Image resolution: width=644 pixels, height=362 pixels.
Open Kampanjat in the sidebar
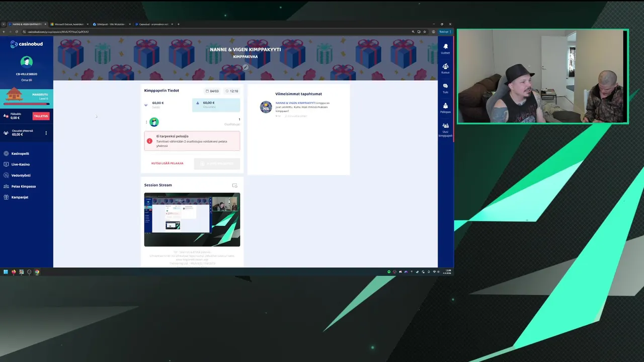tap(20, 197)
